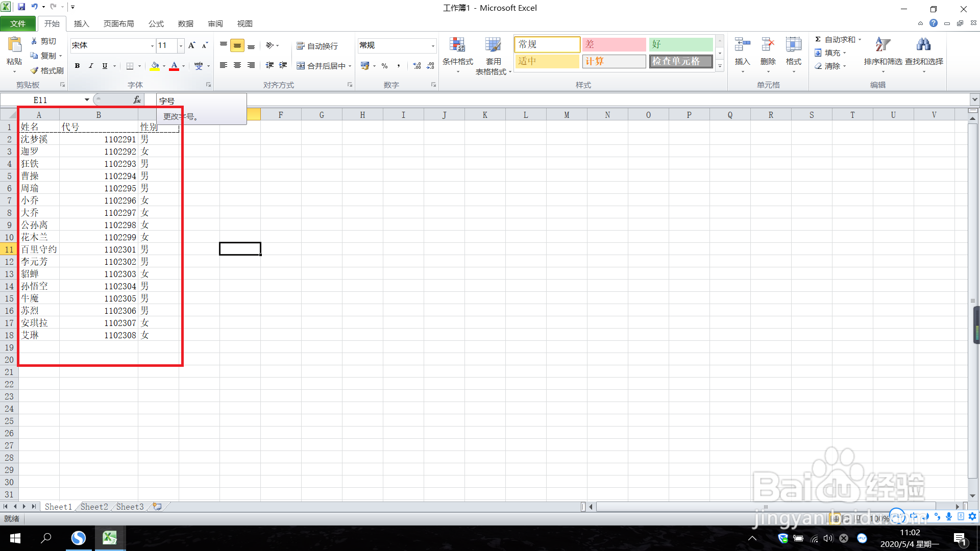Click the Merge and Center icon
The height and width of the screenshot is (551, 980).
pos(301,66)
